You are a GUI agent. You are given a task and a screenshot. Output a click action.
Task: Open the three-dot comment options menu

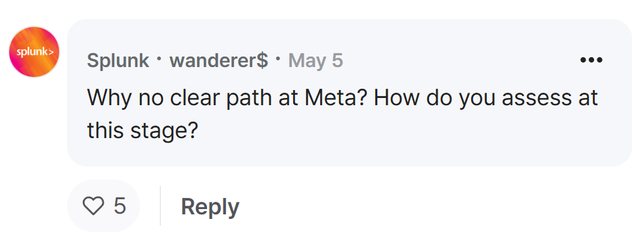click(591, 60)
